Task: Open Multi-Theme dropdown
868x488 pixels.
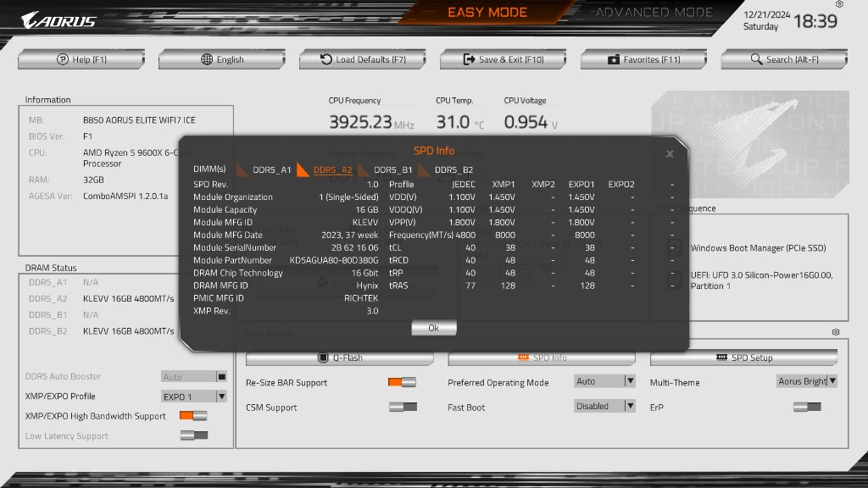Action: pyautogui.click(x=807, y=381)
